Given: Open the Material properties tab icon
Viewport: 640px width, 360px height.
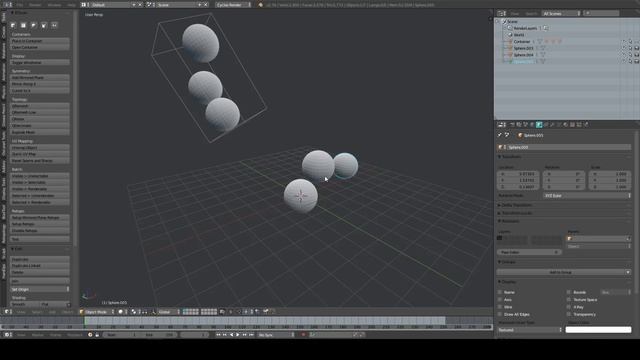Looking at the screenshot, I should click(x=565, y=124).
